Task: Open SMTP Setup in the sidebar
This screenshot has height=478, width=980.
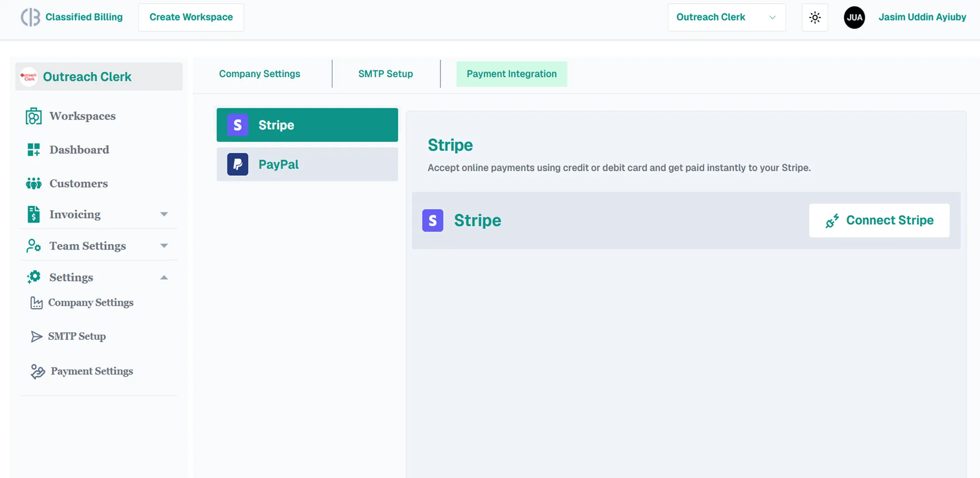Action: tap(77, 336)
